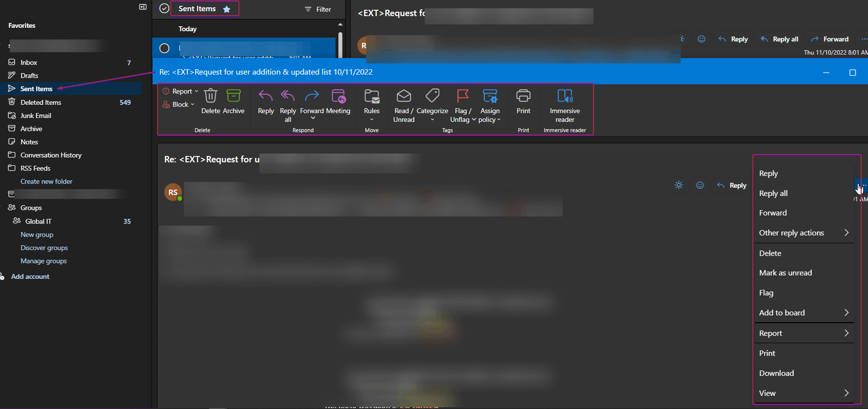Open Discover groups link
Screen dimensions: 868x409
pos(44,248)
